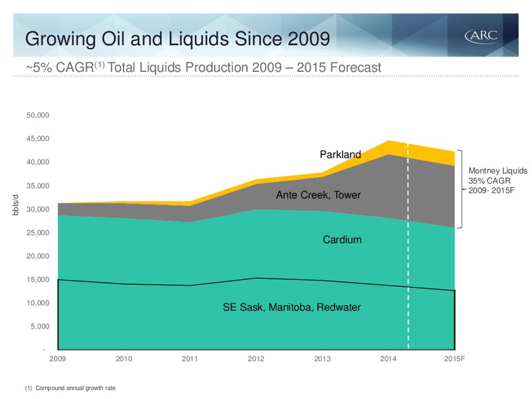This screenshot has height=399, width=532.
Task: Click the 35,000 y-axis label
Action: tap(38, 186)
